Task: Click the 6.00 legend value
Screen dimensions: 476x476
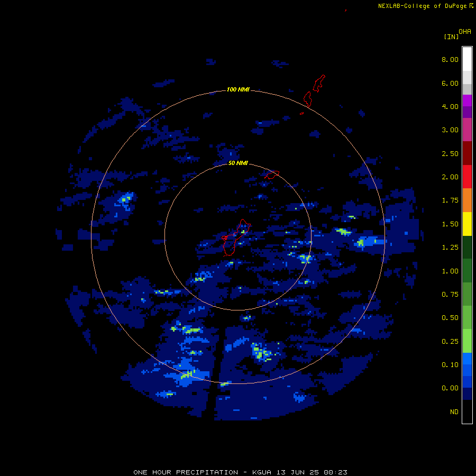Action: [450, 83]
